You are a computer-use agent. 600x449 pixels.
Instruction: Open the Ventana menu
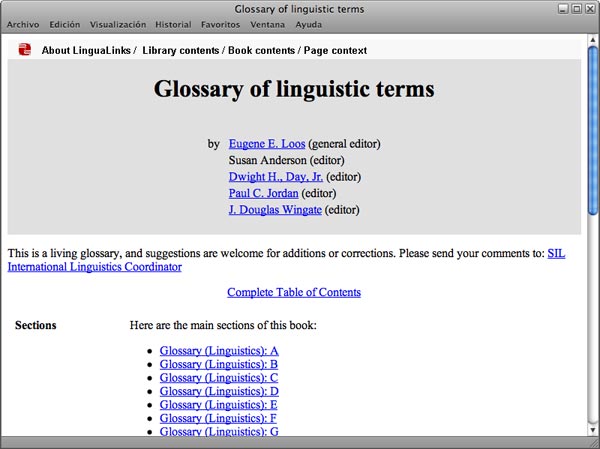pyautogui.click(x=267, y=24)
